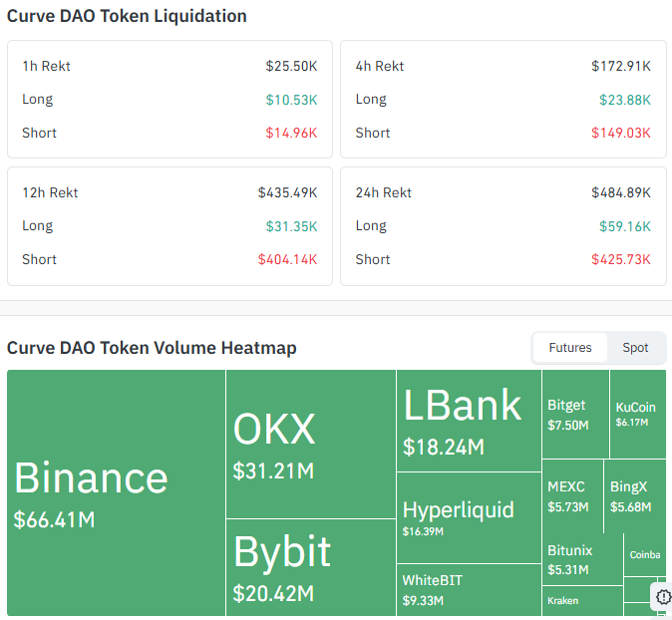Click the 12h short value $404.14K

point(287,259)
